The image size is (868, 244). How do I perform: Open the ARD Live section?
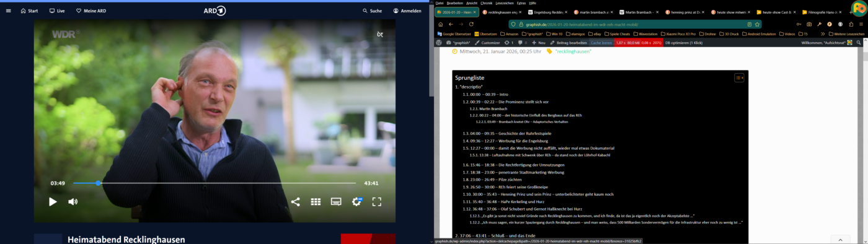tap(56, 11)
